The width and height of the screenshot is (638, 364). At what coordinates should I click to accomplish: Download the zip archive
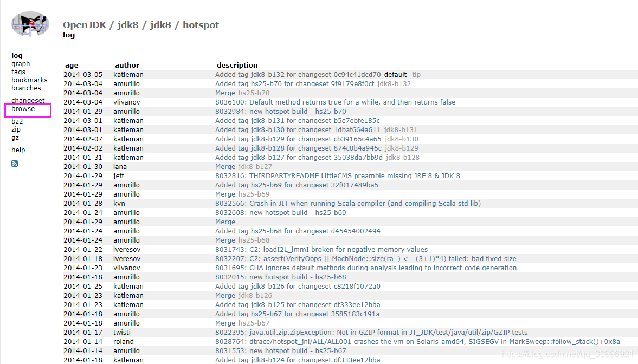pyautogui.click(x=16, y=129)
